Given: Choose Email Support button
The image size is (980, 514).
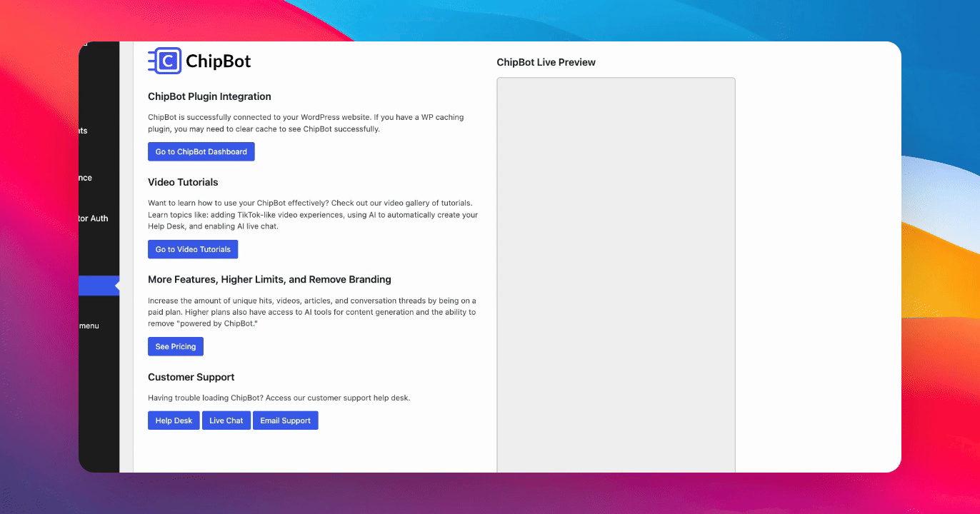Looking at the screenshot, I should point(286,420).
